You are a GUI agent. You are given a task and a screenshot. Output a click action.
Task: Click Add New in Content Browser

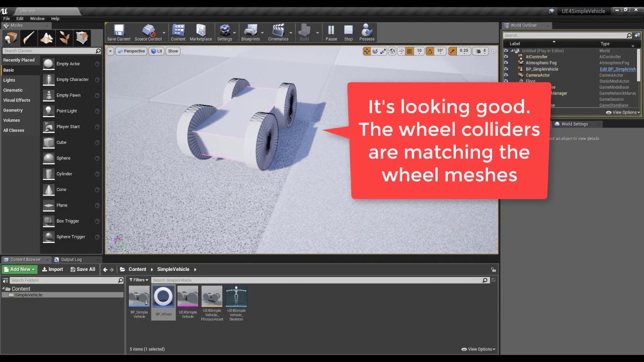[x=20, y=269]
